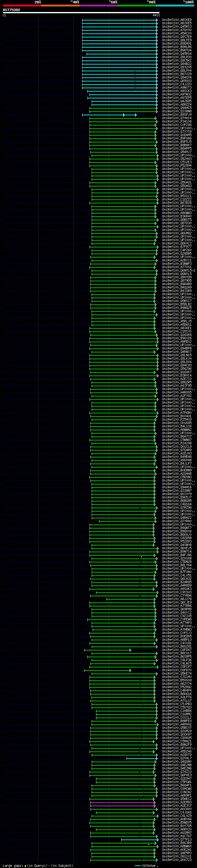Viewport: 197px width, 868px height.
Task: Select hit label UniRef100_C0PEW8
Action: [176, 619]
